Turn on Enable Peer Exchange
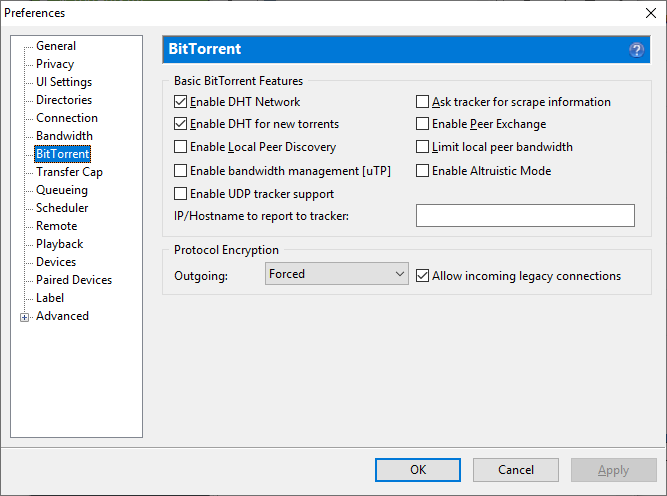Viewport: 667px width, 496px height. pos(422,124)
